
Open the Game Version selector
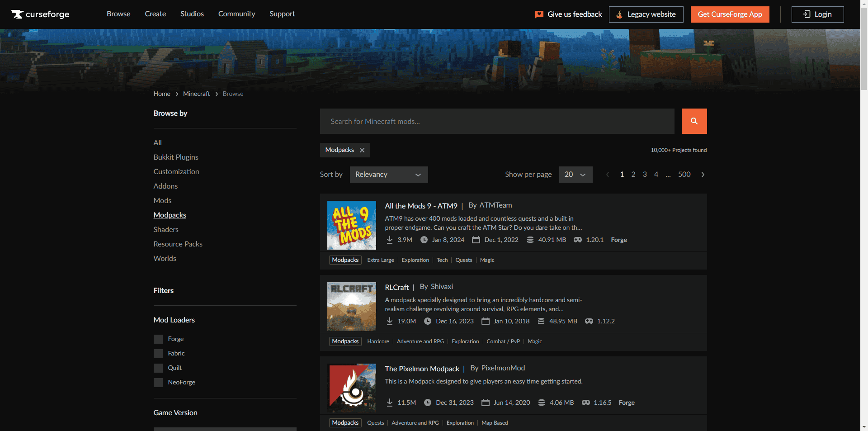pyautogui.click(x=225, y=428)
